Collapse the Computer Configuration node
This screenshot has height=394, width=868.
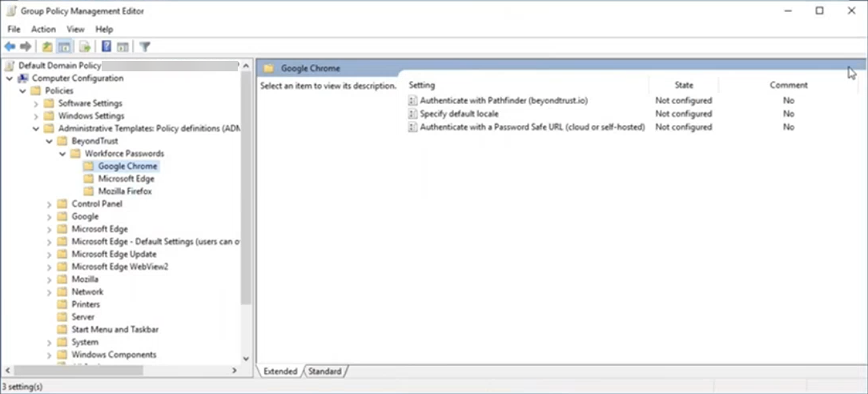[10, 78]
